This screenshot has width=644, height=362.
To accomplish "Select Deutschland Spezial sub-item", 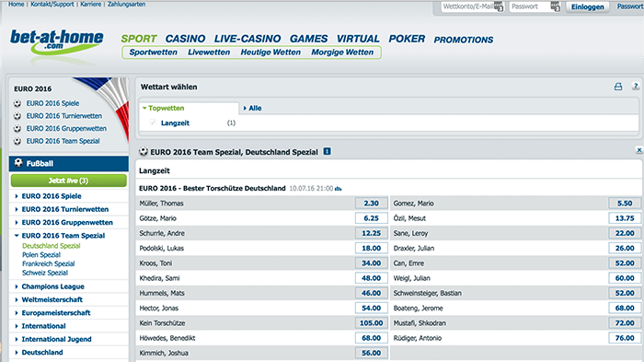I will [x=51, y=246].
